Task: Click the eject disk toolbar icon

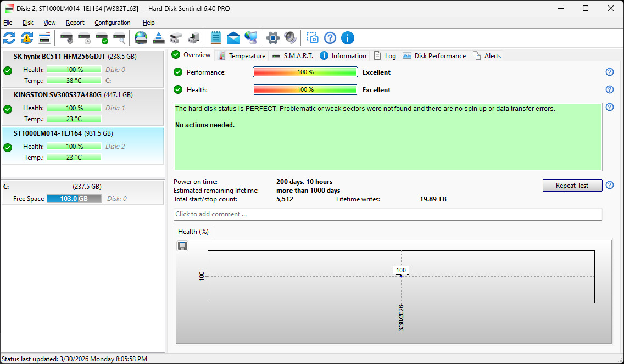Action: tap(159, 38)
